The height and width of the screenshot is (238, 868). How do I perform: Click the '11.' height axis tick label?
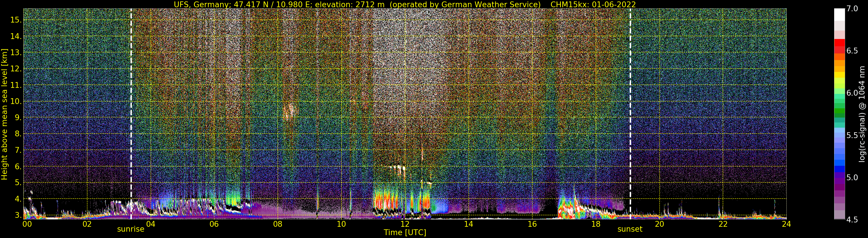click(x=16, y=85)
